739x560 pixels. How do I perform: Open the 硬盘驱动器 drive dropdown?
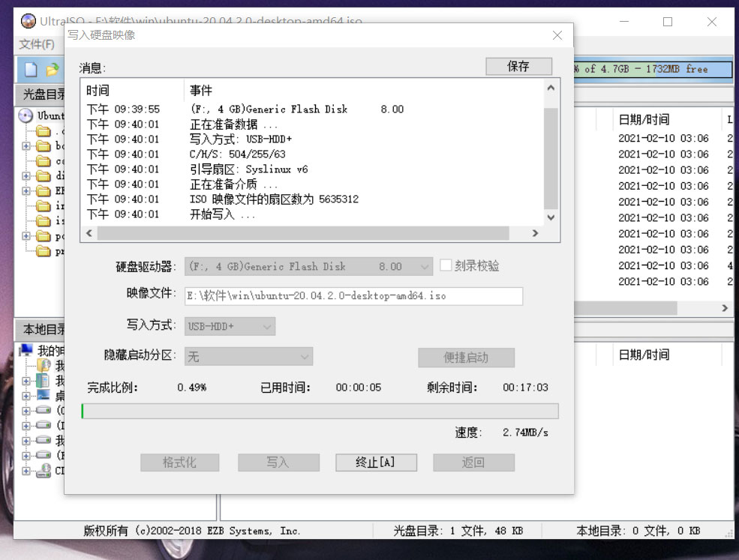point(308,267)
